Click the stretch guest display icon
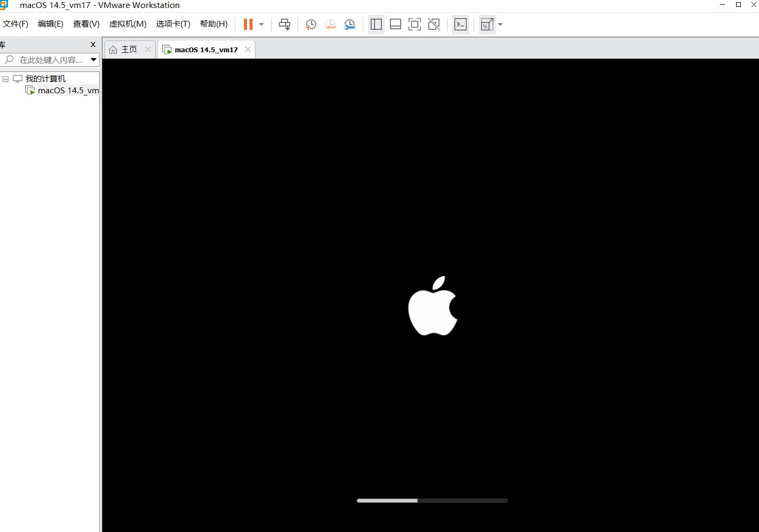The image size is (759, 532). click(x=486, y=25)
